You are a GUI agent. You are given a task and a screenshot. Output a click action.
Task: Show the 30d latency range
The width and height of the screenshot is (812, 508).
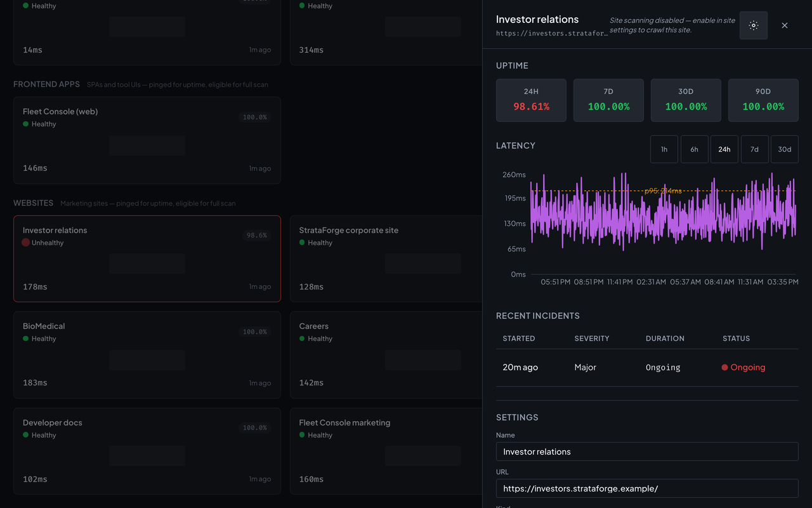(x=785, y=149)
